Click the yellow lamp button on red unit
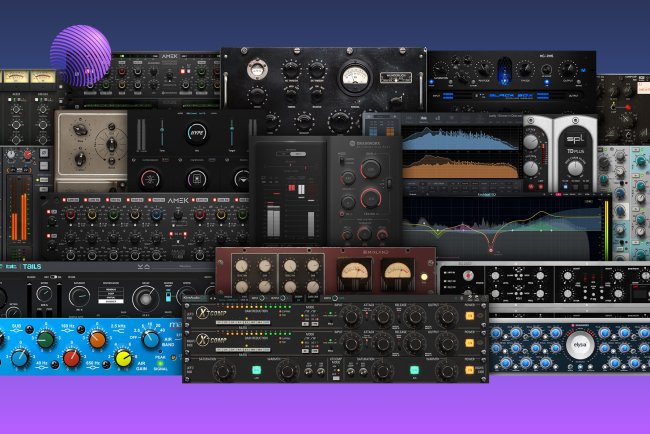This screenshot has width=650, height=434. click(x=424, y=277)
